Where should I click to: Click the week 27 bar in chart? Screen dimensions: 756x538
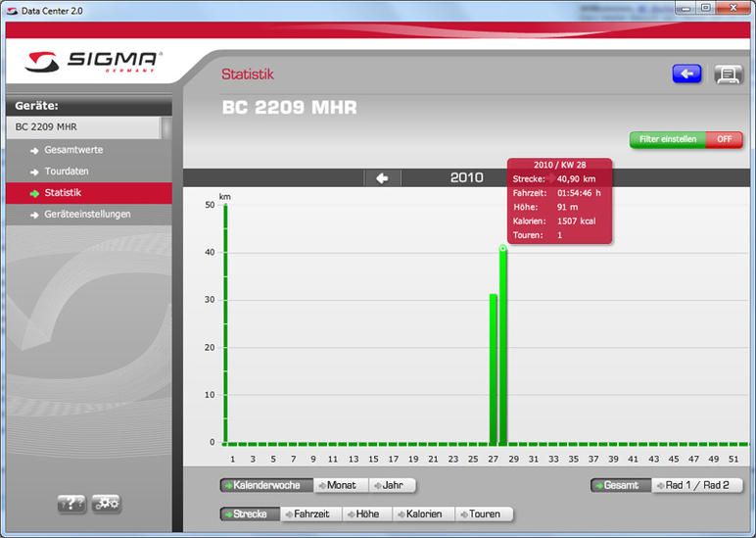(x=493, y=369)
